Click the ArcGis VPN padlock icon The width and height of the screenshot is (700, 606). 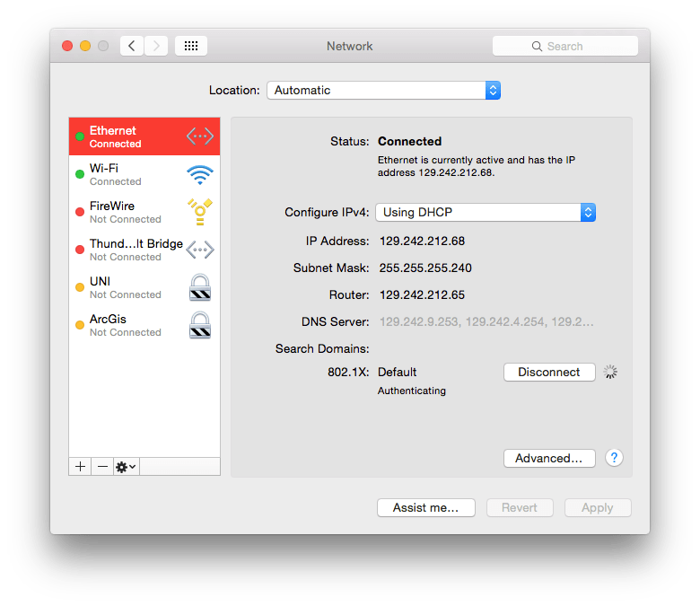point(200,325)
